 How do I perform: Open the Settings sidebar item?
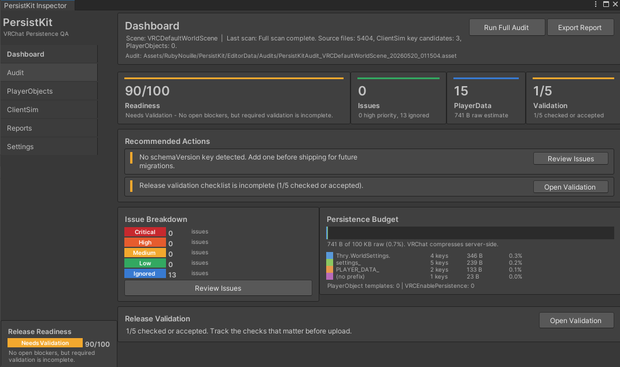click(49, 147)
